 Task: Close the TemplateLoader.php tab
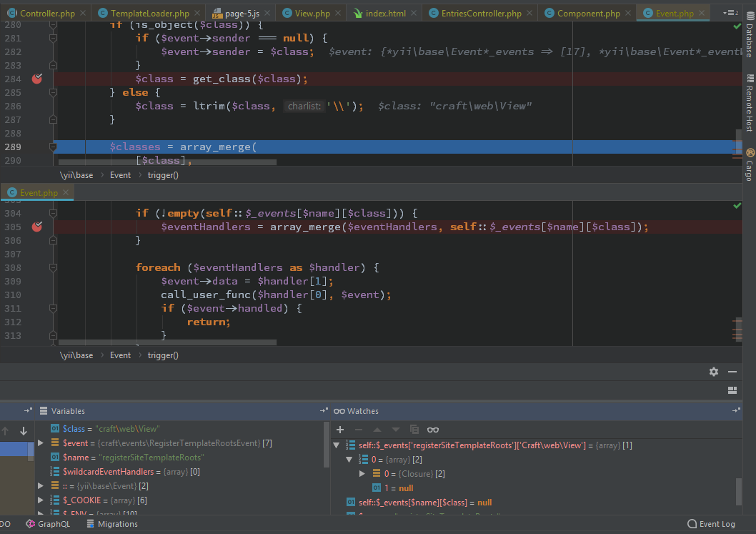(x=197, y=13)
